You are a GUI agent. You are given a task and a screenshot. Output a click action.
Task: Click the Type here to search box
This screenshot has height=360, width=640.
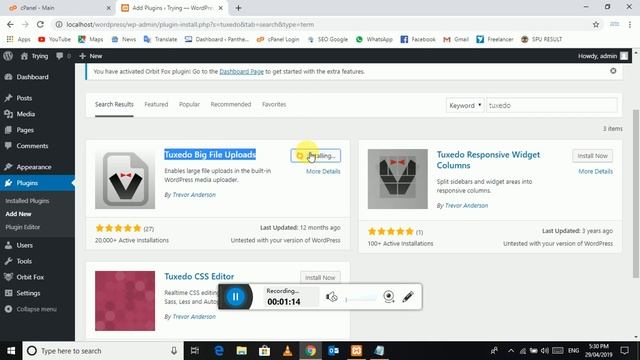(x=103, y=351)
